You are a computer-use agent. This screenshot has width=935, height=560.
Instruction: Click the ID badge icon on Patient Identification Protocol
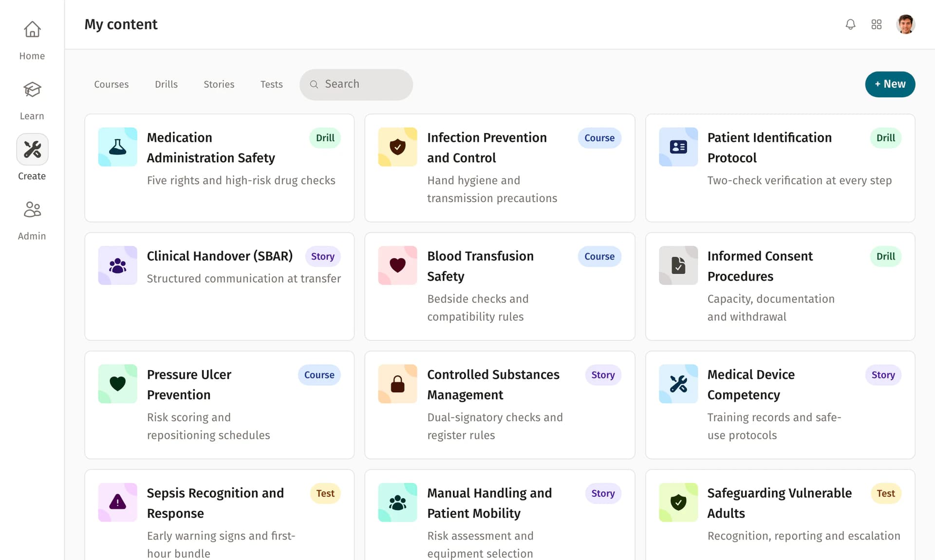(678, 147)
